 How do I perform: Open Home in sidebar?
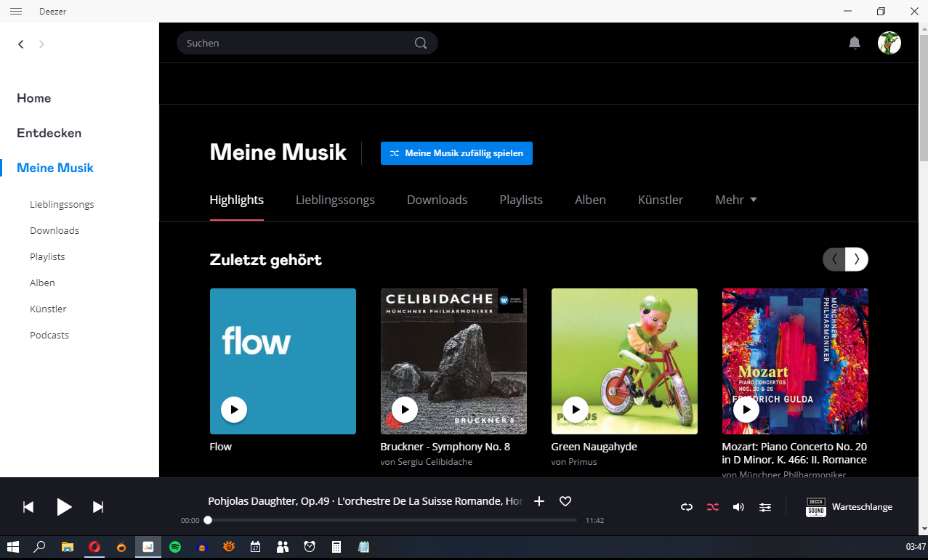34,98
